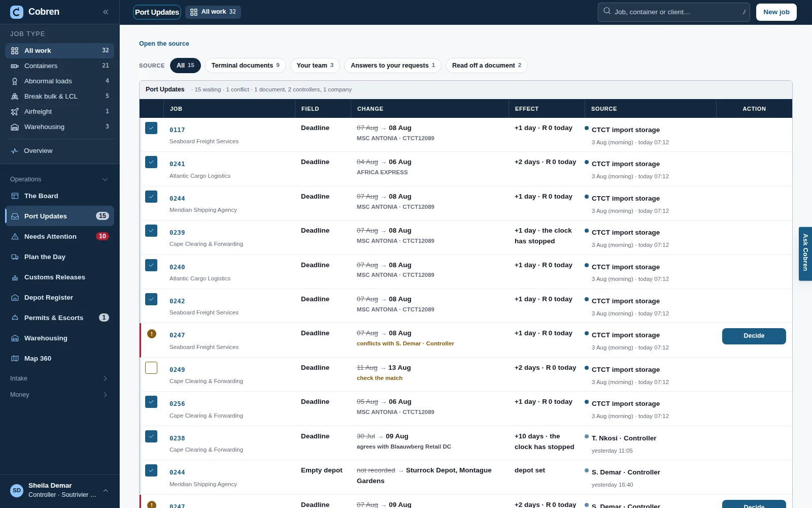
Task: Open the source link
Action: point(164,44)
